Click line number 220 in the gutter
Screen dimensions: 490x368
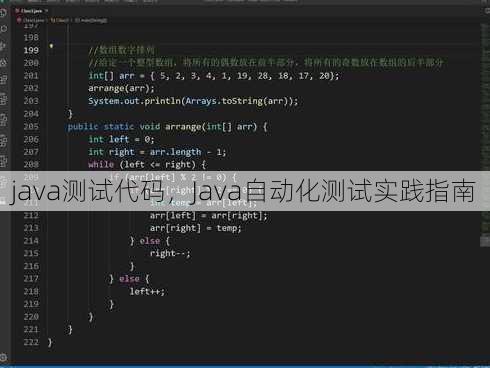(x=31, y=317)
